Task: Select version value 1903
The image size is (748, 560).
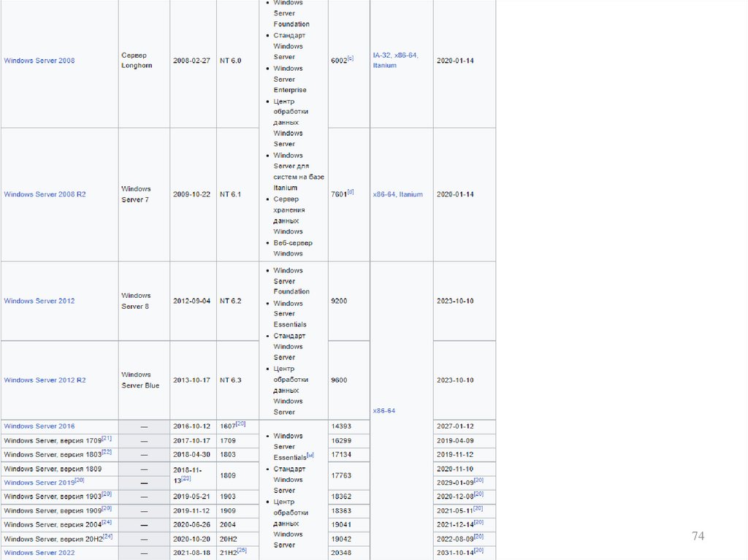Action: click(228, 496)
